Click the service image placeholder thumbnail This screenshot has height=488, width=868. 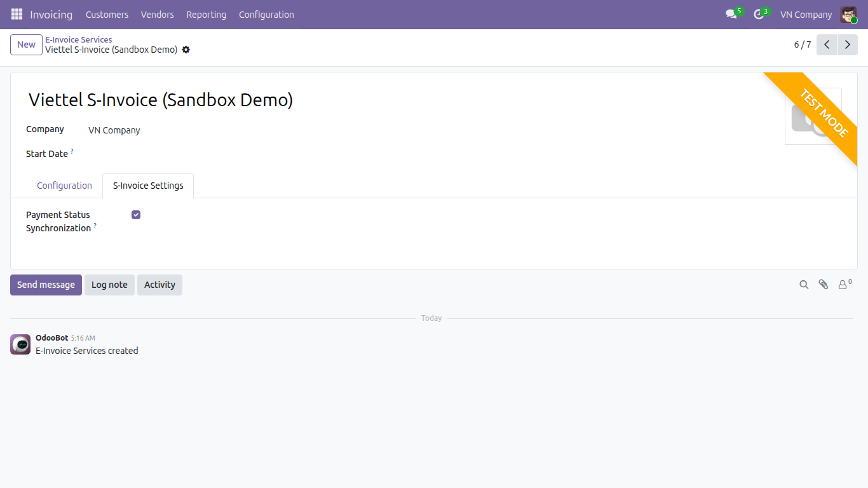[813, 116]
